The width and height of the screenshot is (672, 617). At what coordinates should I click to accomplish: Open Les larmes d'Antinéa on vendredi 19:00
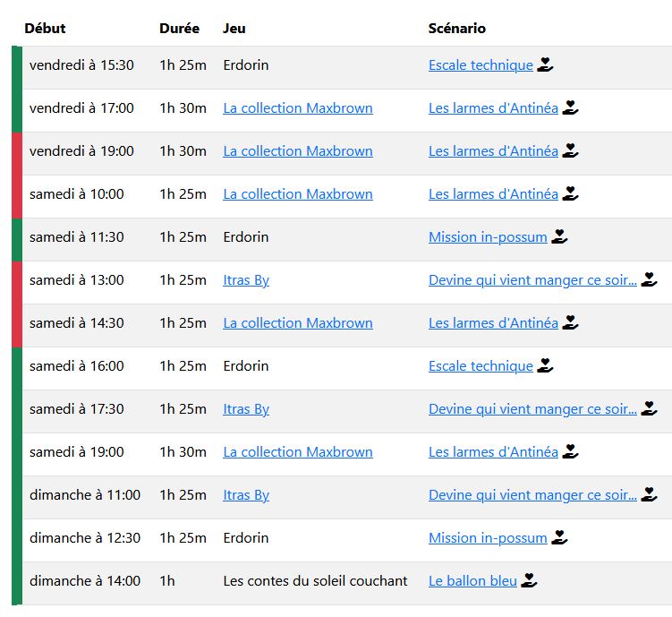point(493,151)
